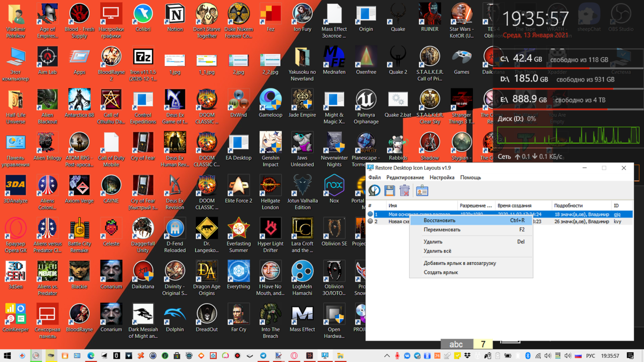Open the Games folder icon
The height and width of the screenshot is (362, 644).
click(x=462, y=60)
